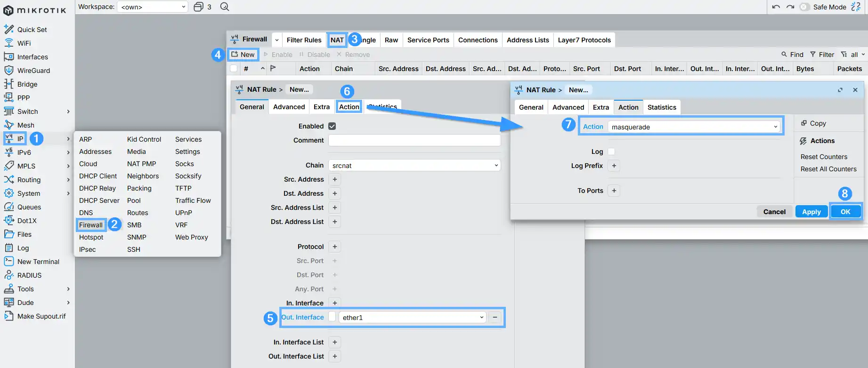Viewport: 868px width, 368px height.
Task: Switch to the NAT tab
Action: click(x=337, y=40)
